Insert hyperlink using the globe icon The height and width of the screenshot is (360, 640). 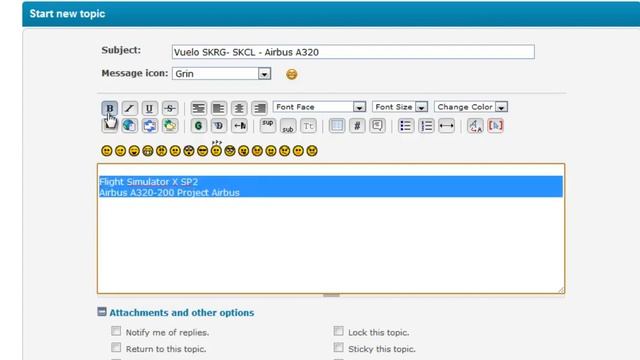pyautogui.click(x=129, y=126)
